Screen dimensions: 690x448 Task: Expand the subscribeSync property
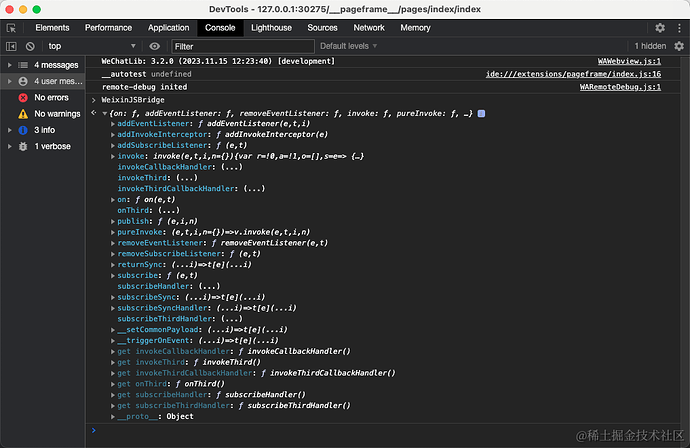[113, 297]
